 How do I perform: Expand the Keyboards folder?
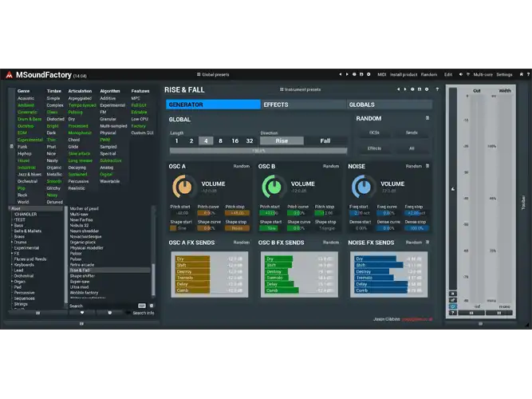pyautogui.click(x=12, y=264)
